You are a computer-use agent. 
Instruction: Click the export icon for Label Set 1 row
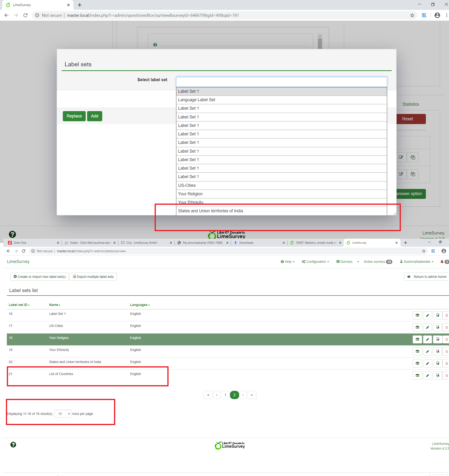tap(437, 315)
